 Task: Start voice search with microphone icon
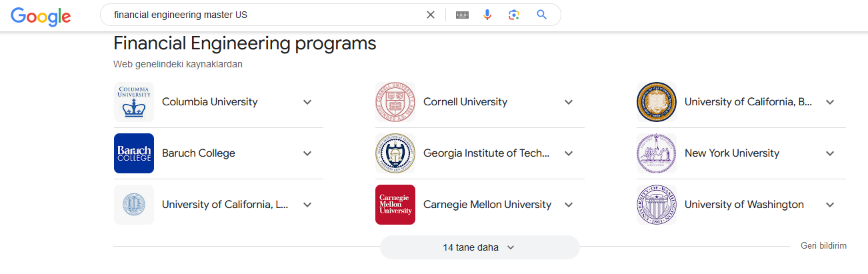(x=487, y=15)
